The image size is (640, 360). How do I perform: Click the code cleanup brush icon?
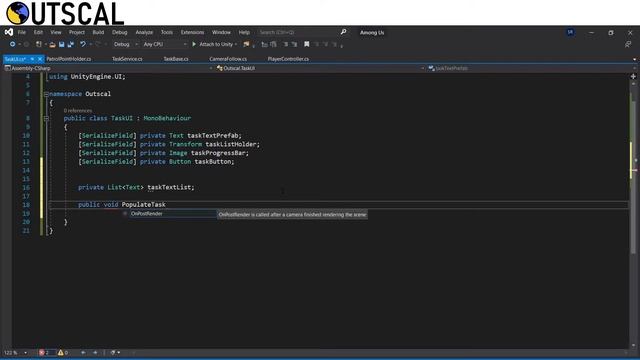113,352
